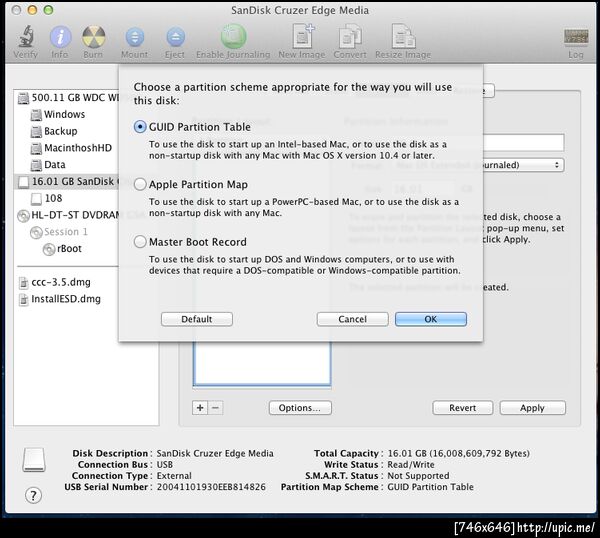600x538 pixels.
Task: Remove partition with the minus button
Action: (215, 408)
